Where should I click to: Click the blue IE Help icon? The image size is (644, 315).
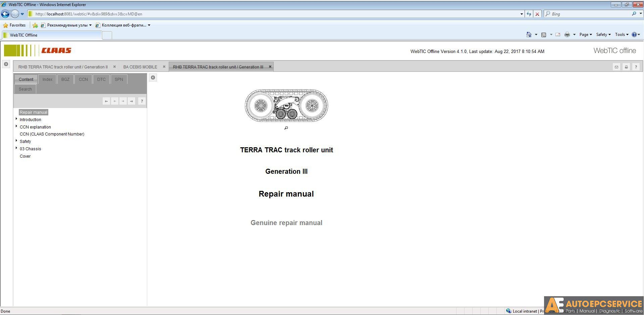pyautogui.click(x=634, y=35)
